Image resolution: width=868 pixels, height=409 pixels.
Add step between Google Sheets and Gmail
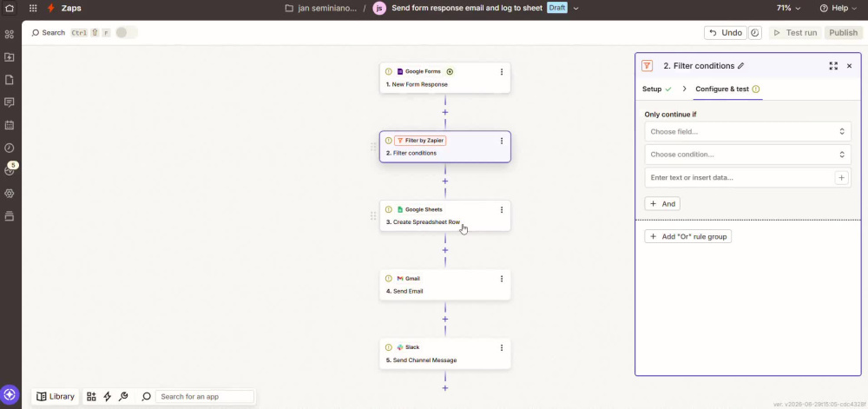(x=445, y=250)
